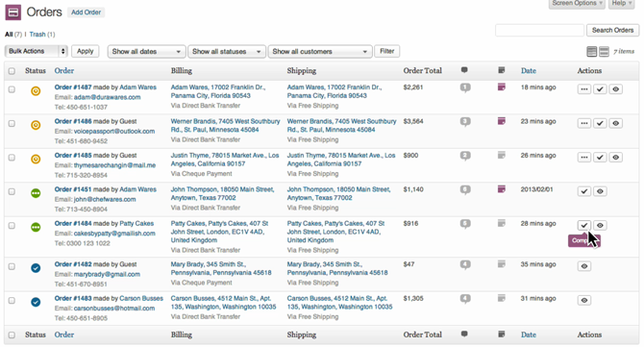
Task: Expand Screen Options panel
Action: 577,3
